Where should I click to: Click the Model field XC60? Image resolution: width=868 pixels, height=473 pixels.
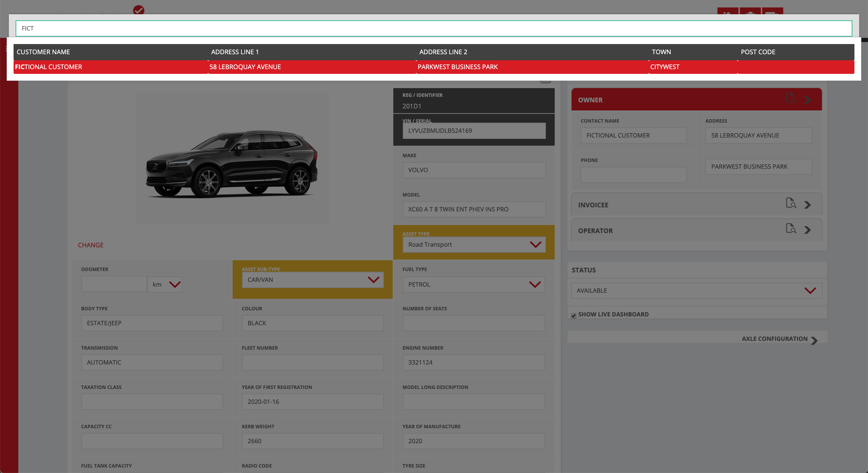click(x=474, y=209)
